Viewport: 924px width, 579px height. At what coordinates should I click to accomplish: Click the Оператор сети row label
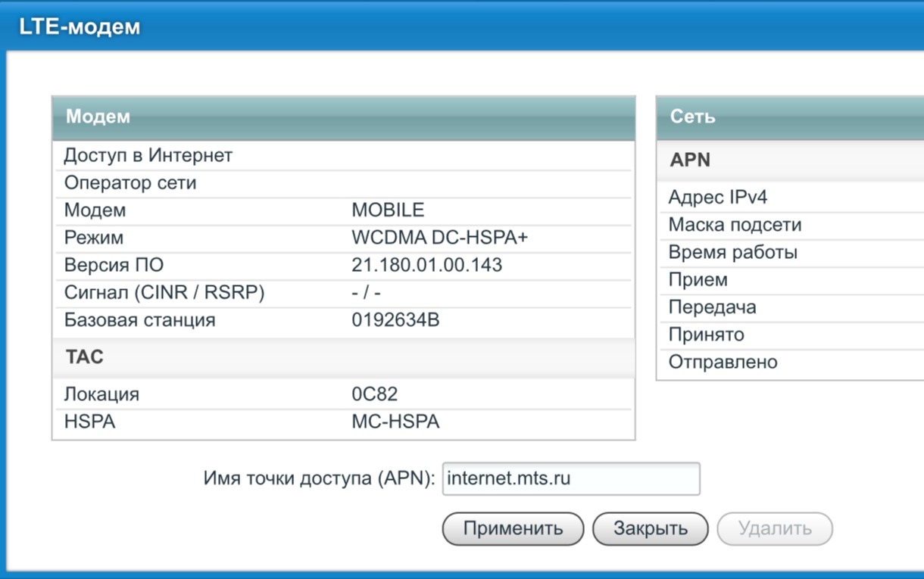coord(130,183)
